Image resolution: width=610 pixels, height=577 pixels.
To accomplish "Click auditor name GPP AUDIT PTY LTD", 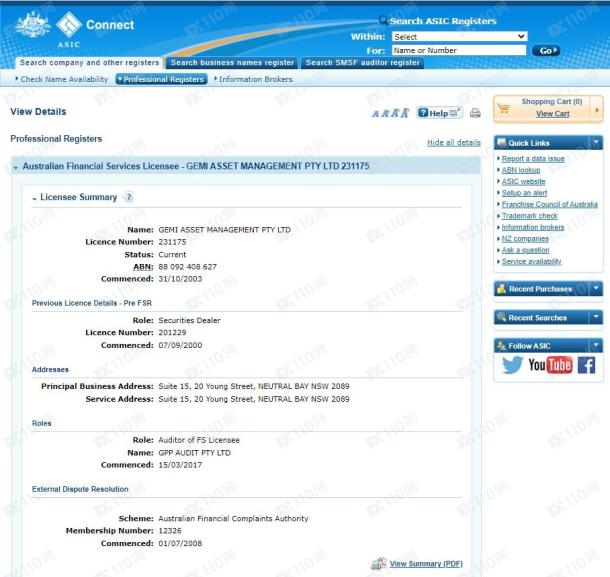I will (x=195, y=453).
